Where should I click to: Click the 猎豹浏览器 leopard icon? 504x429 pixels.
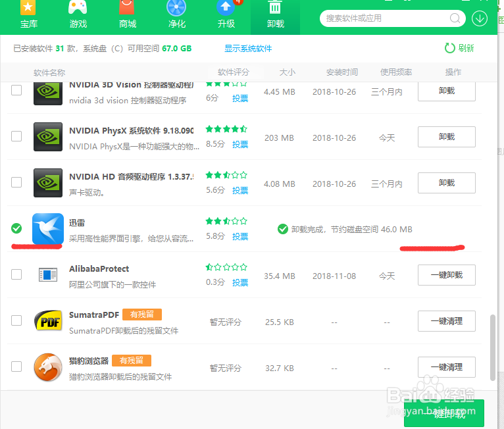point(48,367)
